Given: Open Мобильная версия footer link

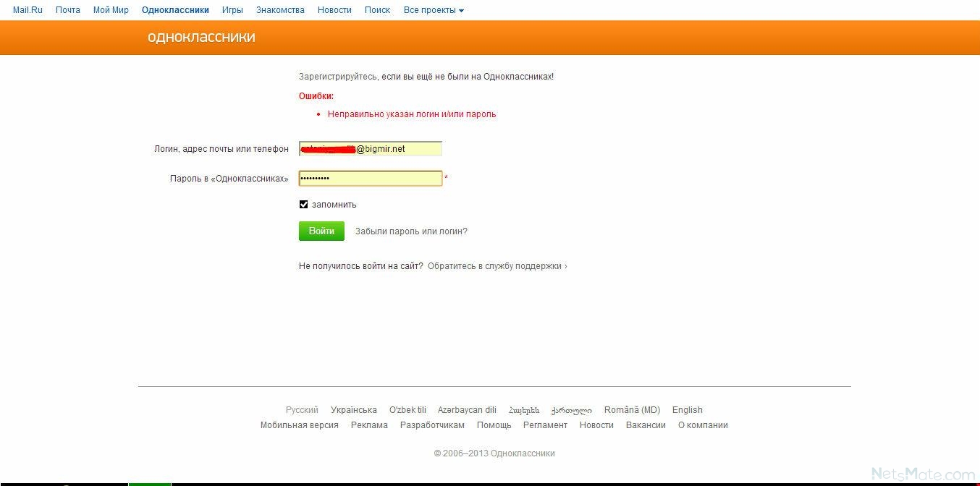Looking at the screenshot, I should 300,425.
